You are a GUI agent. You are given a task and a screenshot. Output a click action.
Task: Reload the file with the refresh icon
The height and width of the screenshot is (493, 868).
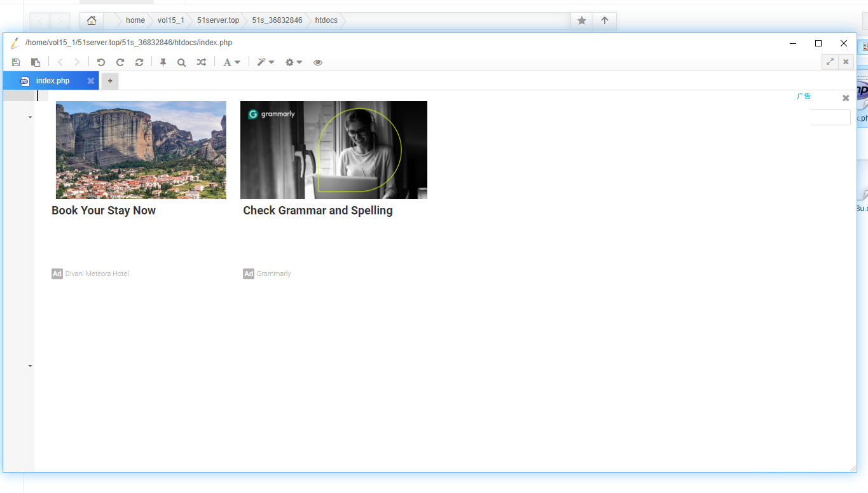pyautogui.click(x=139, y=62)
